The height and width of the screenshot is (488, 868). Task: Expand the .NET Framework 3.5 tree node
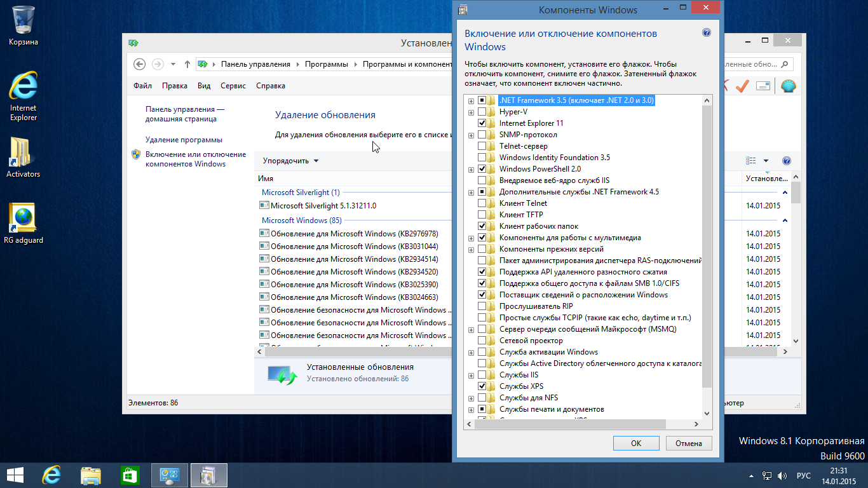click(x=471, y=101)
